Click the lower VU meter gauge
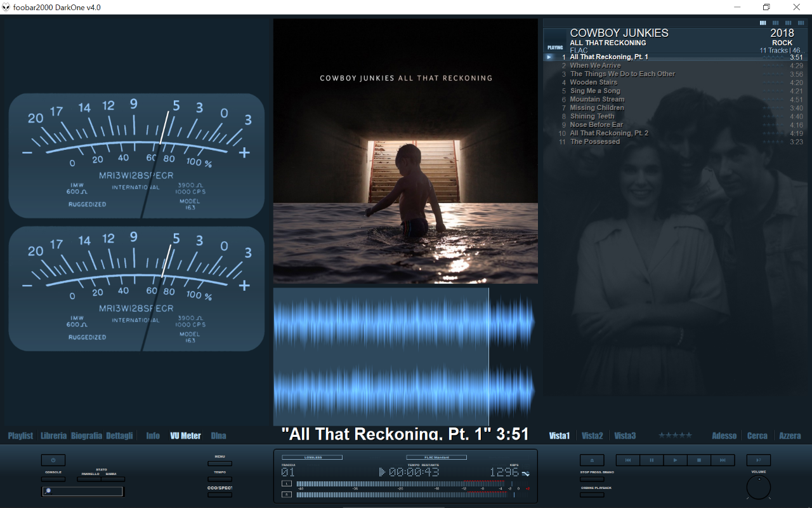812x508 pixels. point(136,289)
